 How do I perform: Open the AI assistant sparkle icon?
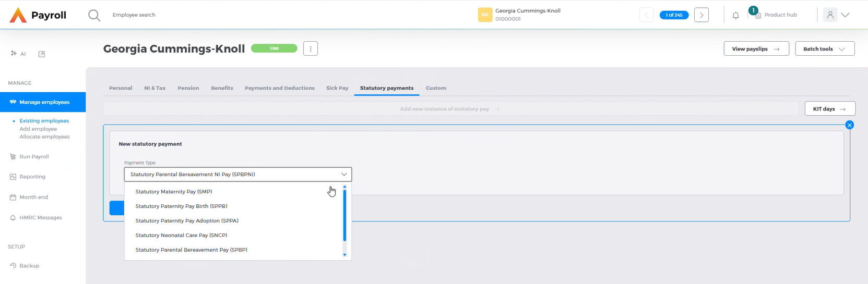14,53
